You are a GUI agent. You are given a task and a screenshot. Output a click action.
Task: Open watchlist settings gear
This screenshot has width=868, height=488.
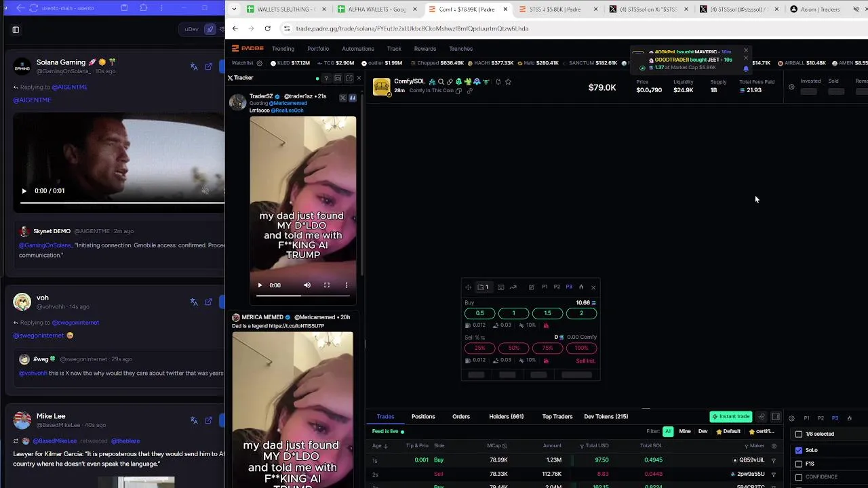259,63
